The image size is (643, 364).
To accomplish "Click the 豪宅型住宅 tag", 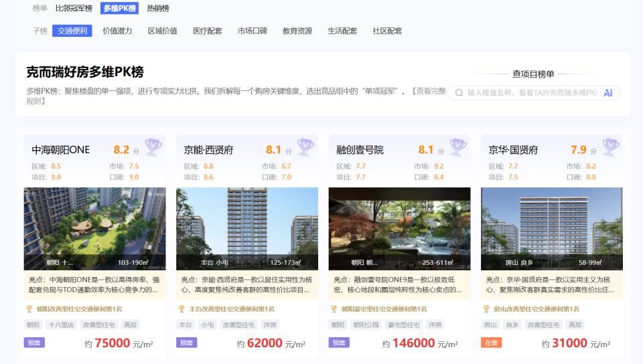I will [x=404, y=325].
